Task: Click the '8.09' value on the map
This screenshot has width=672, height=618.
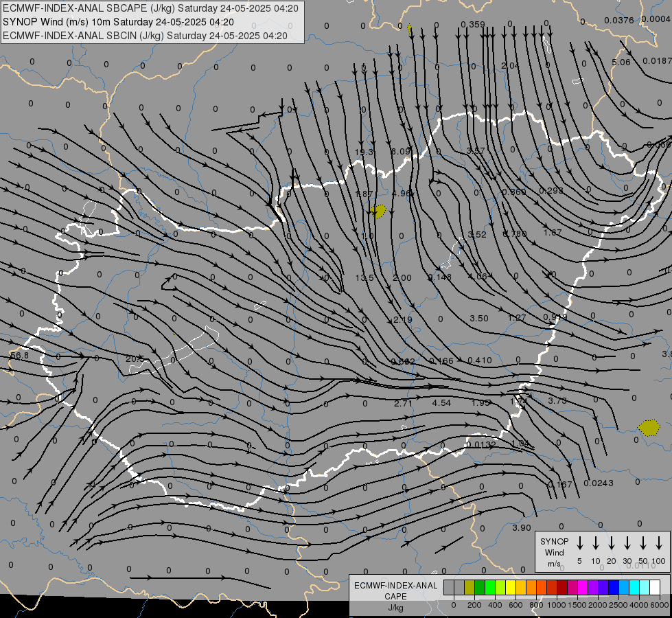Action: [401, 151]
